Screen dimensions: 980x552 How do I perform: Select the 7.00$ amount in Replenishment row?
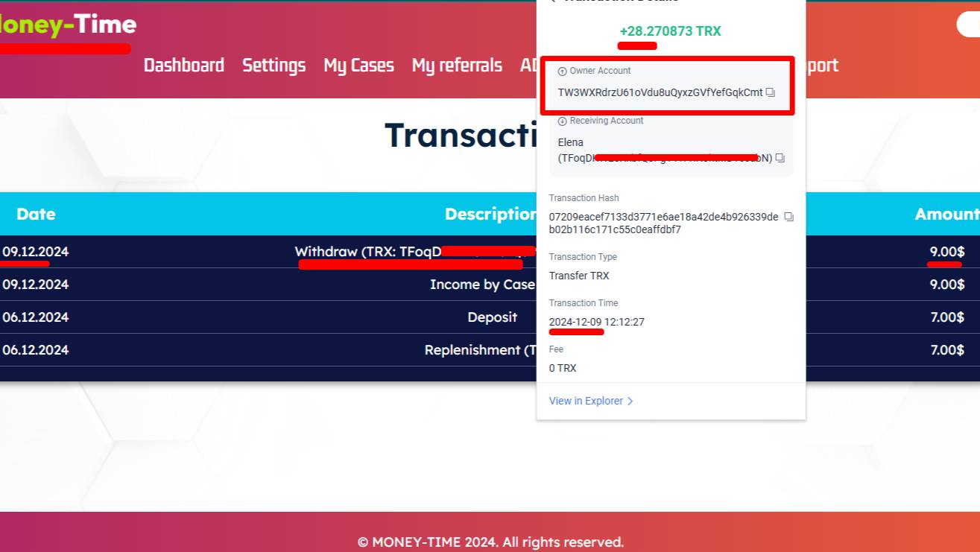(947, 350)
